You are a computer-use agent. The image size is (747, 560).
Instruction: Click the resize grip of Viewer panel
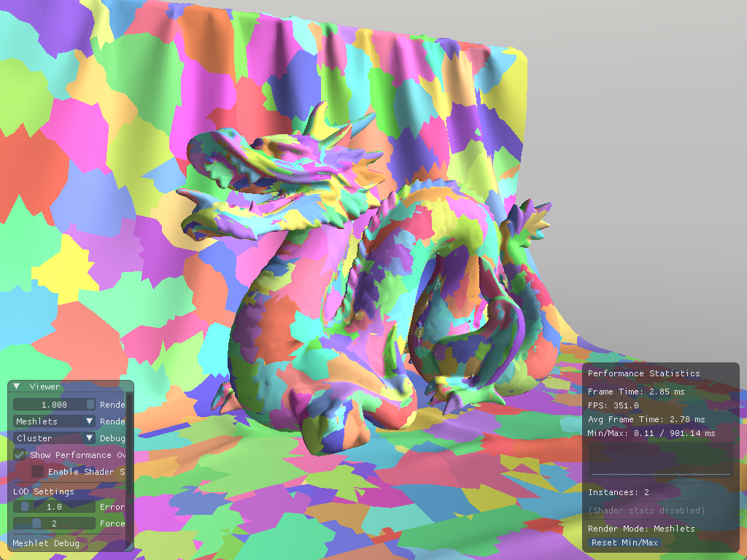pyautogui.click(x=131, y=548)
